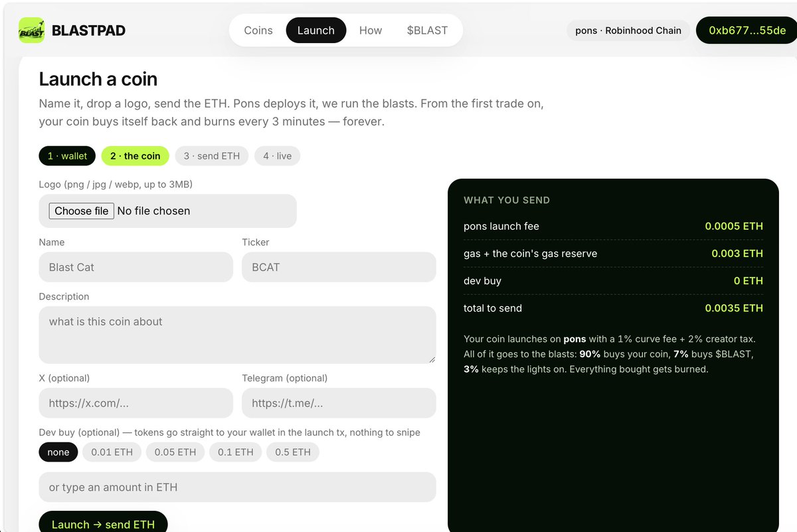The height and width of the screenshot is (532, 797).
Task: Click the BLASTPAD rocket logo icon
Action: coord(31,31)
